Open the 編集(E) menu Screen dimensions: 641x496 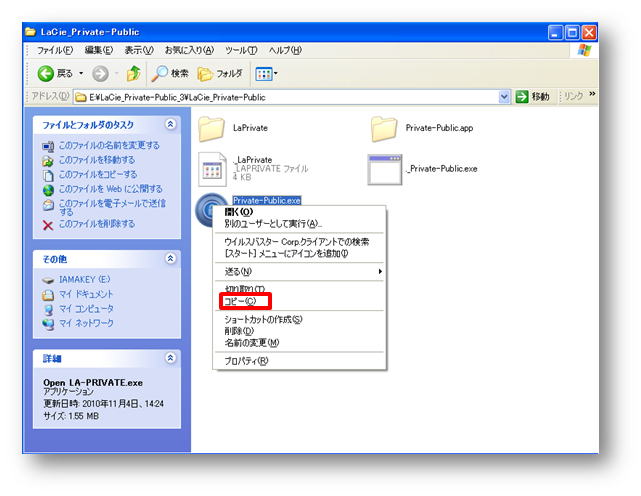99,50
